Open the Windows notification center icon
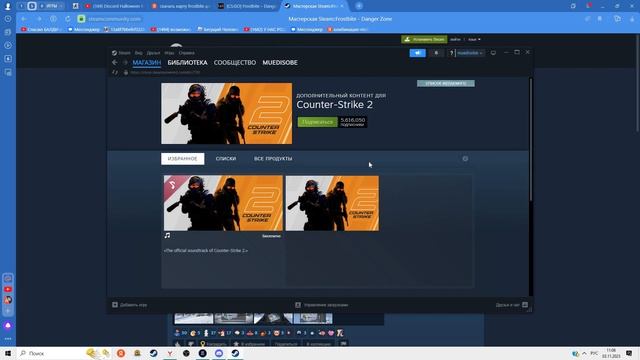This screenshot has width=640, height=360. point(629,353)
